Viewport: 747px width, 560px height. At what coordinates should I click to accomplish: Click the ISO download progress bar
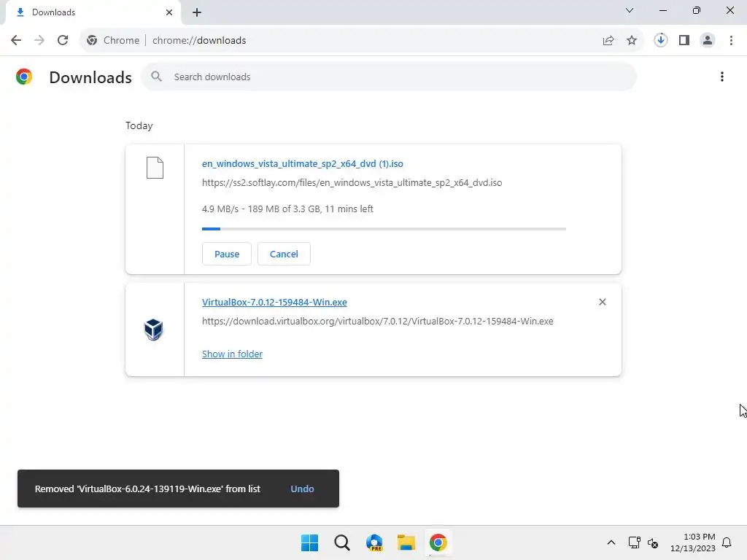tap(384, 229)
